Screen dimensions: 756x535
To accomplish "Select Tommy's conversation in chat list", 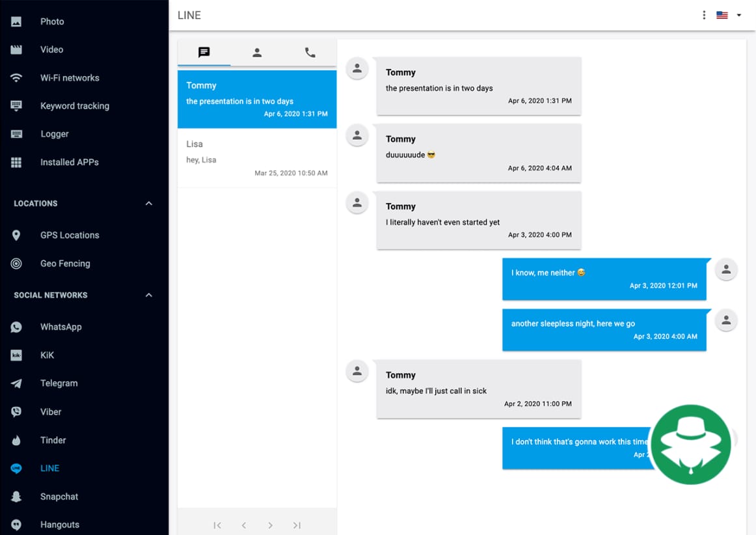I will [x=257, y=99].
